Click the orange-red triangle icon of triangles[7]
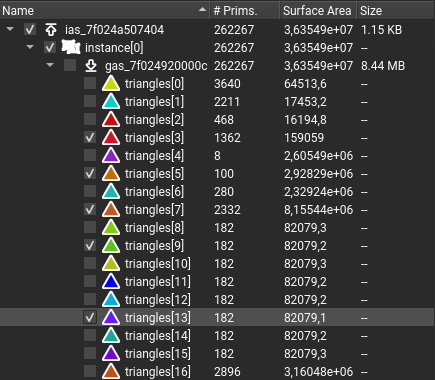 [x=111, y=209]
